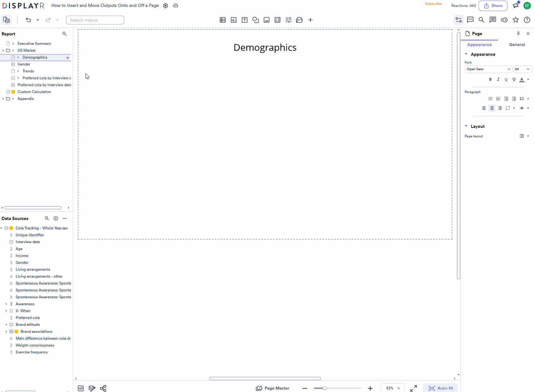The width and height of the screenshot is (535, 392).
Task: Click the Share button
Action: [x=493, y=6]
